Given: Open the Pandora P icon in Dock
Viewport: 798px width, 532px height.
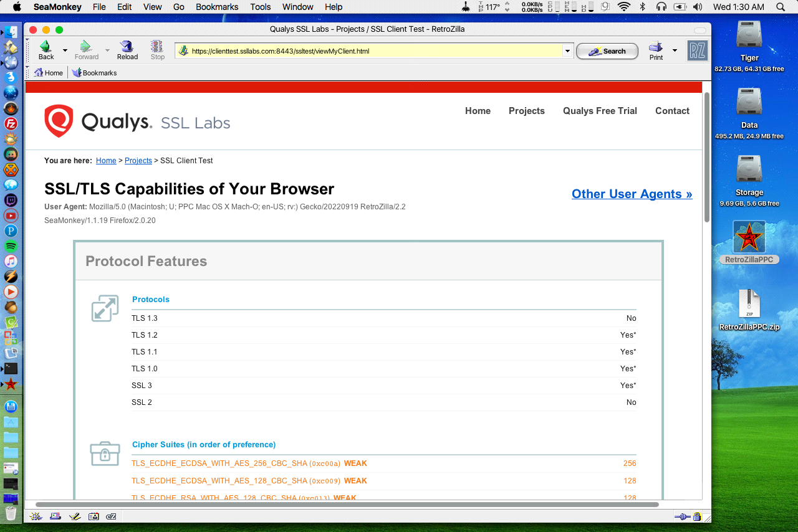Looking at the screenshot, I should pos(11,230).
